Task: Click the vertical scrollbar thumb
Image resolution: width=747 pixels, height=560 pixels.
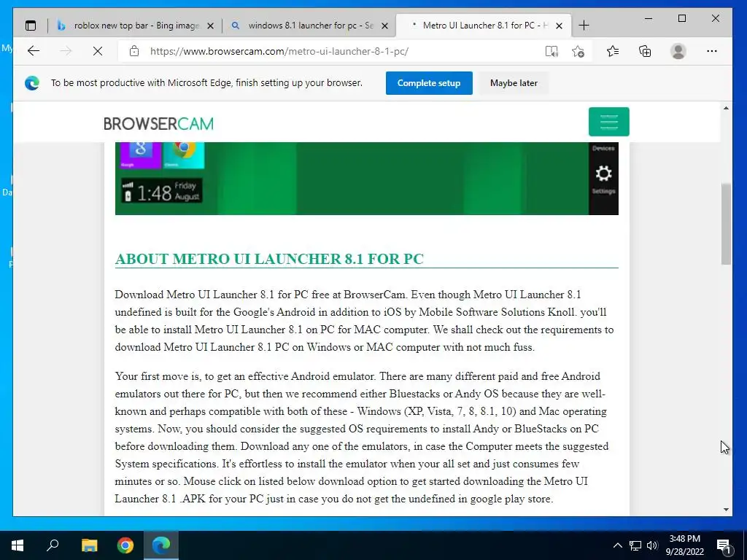Action: tap(726, 224)
